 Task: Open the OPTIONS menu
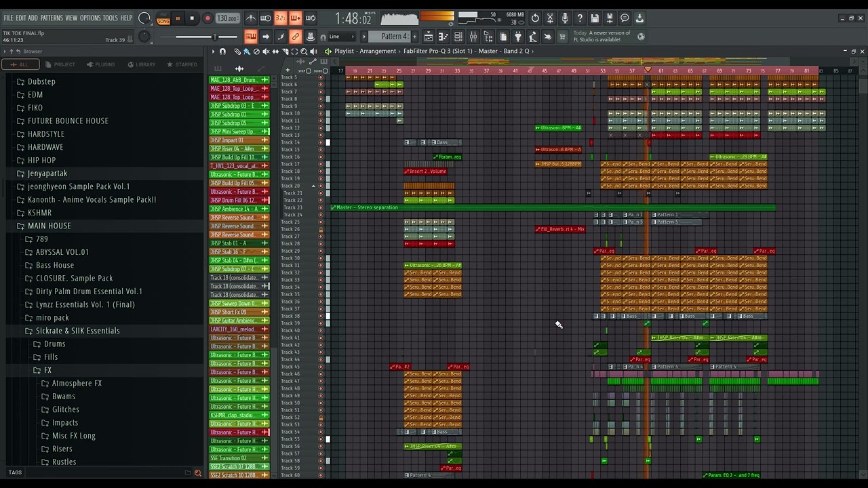[90, 18]
